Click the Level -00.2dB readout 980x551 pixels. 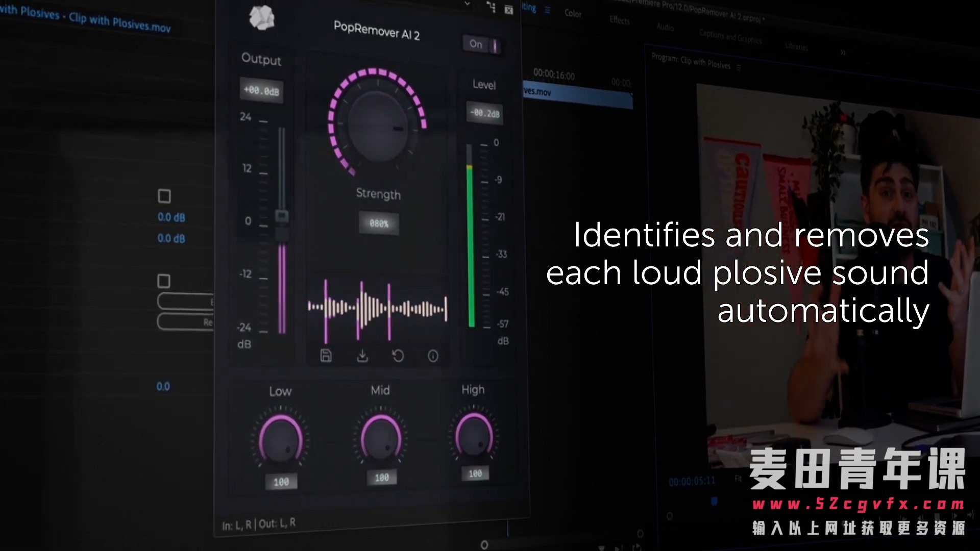(x=485, y=113)
